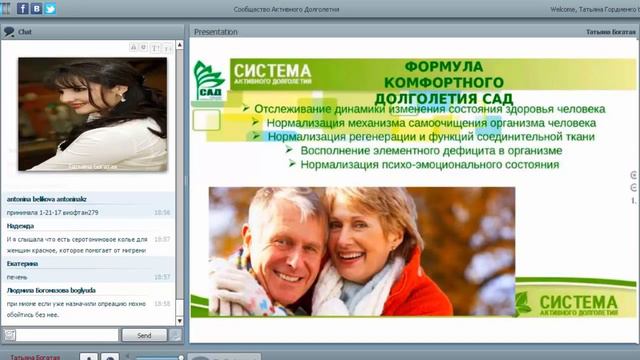Select the 'Надежда' chat sender name
Image resolution: width=640 pixels, height=360 pixels.
(x=20, y=226)
